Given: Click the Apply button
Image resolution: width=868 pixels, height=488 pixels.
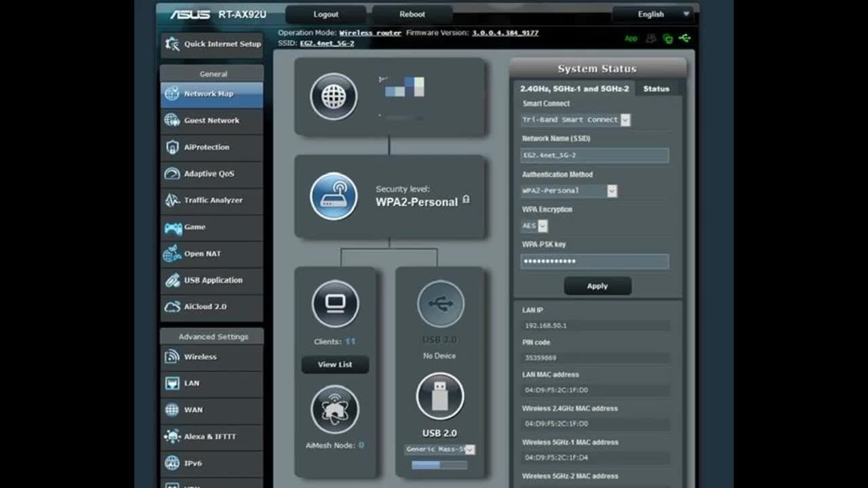Looking at the screenshot, I should (x=597, y=286).
